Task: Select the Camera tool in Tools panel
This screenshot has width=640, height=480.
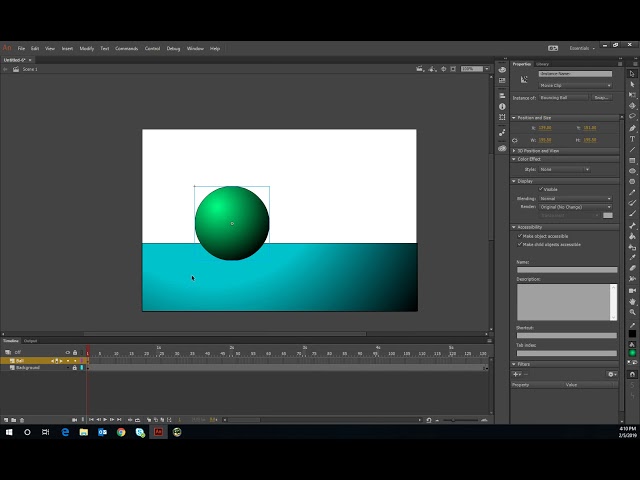Action: 632,291
